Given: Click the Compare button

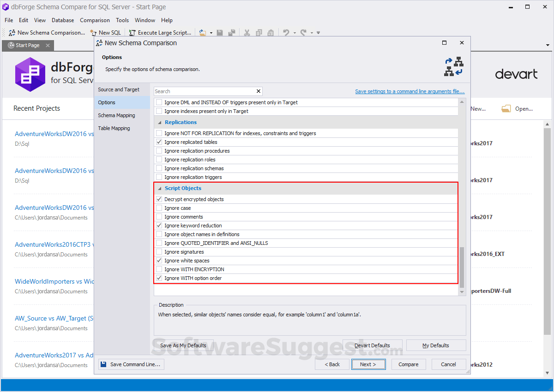Looking at the screenshot, I should coord(409,364).
